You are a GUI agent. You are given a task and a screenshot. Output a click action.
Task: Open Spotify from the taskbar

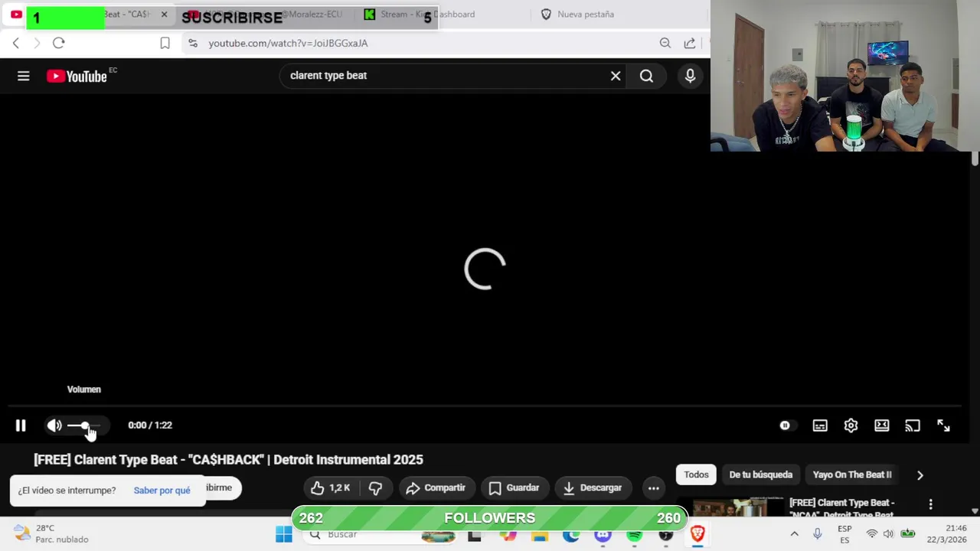634,534
